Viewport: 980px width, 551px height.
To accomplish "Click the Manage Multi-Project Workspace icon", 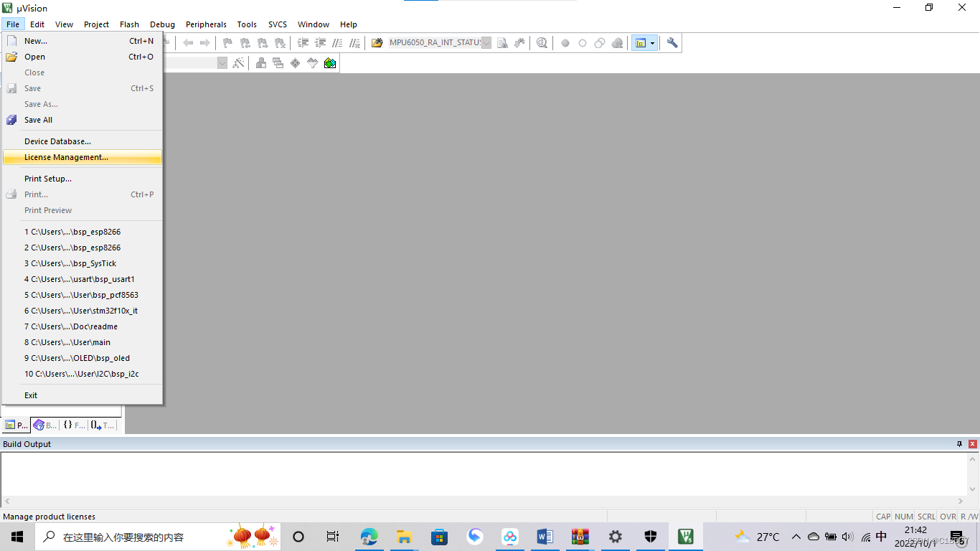I will click(x=278, y=63).
